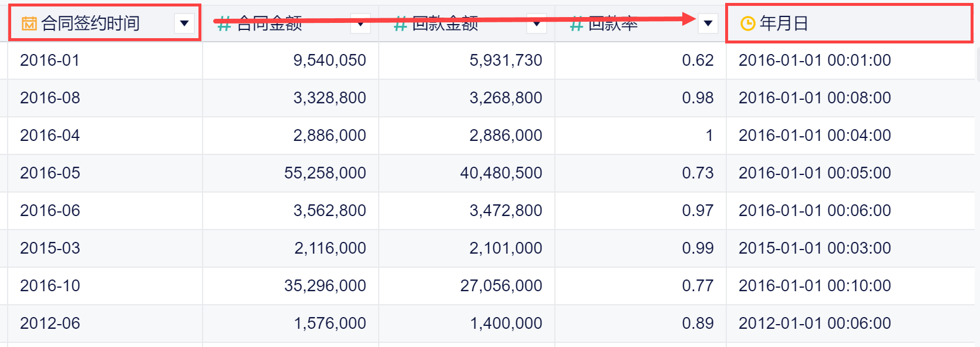This screenshot has height=347, width=980.
Task: Click the cell showing 2016-01-01 00:08:00
Action: point(814,98)
